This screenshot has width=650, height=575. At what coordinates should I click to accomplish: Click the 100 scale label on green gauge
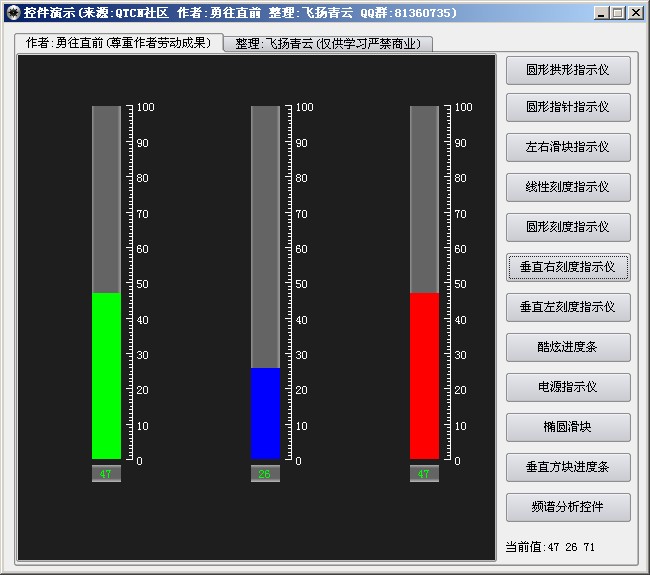[146, 107]
